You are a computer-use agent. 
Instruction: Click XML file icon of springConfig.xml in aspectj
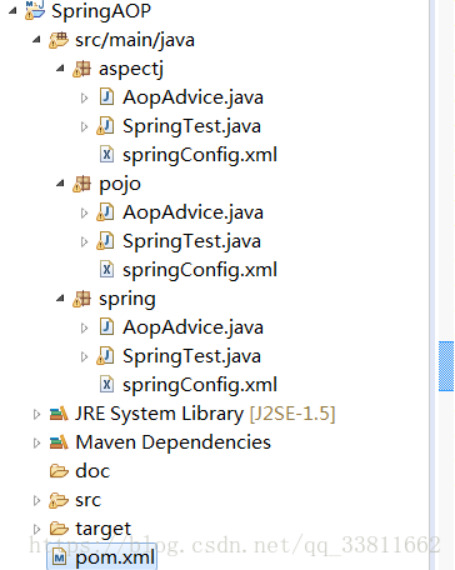pyautogui.click(x=106, y=155)
